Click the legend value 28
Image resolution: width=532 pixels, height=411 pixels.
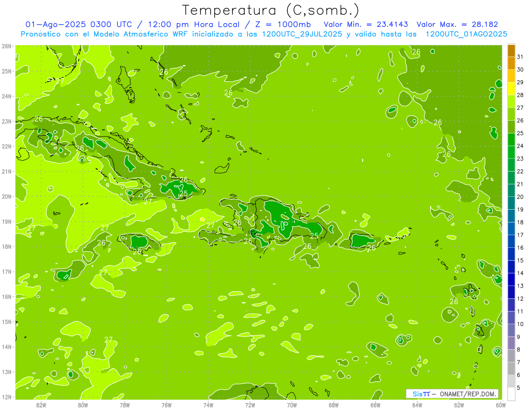click(520, 95)
